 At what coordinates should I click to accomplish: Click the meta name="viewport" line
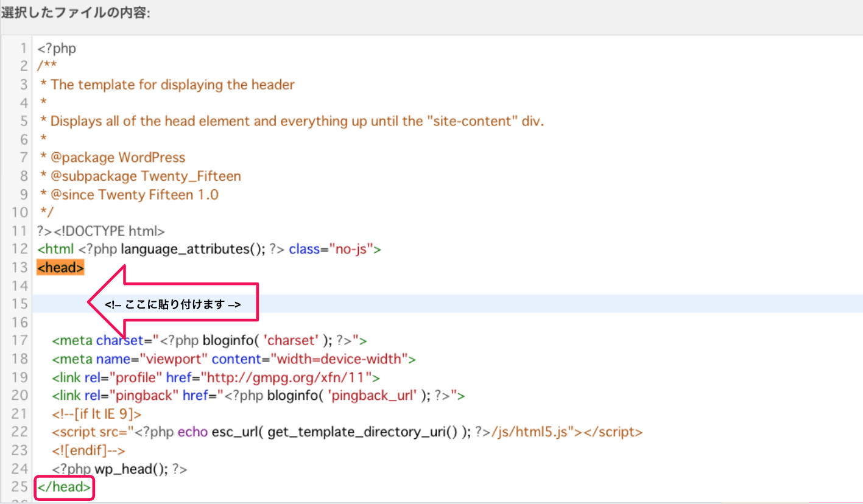234,359
